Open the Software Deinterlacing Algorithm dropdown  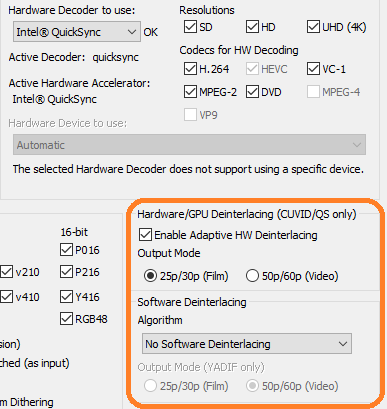coord(247,344)
